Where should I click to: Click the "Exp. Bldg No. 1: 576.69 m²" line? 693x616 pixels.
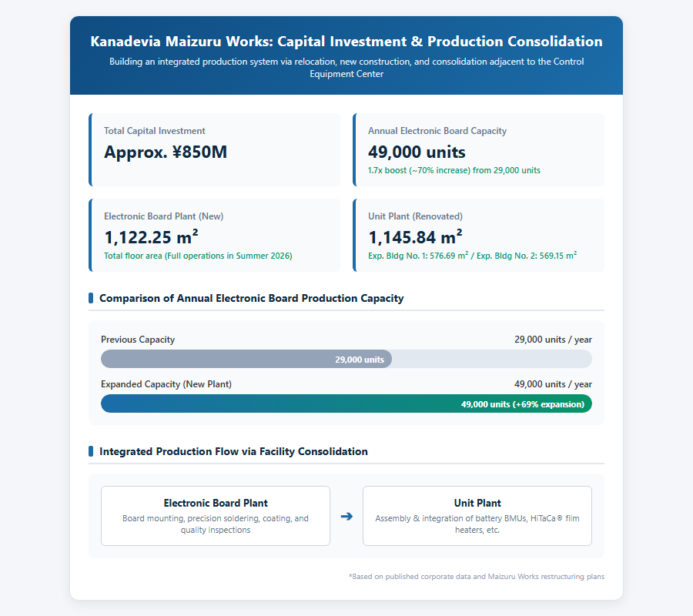click(x=473, y=256)
